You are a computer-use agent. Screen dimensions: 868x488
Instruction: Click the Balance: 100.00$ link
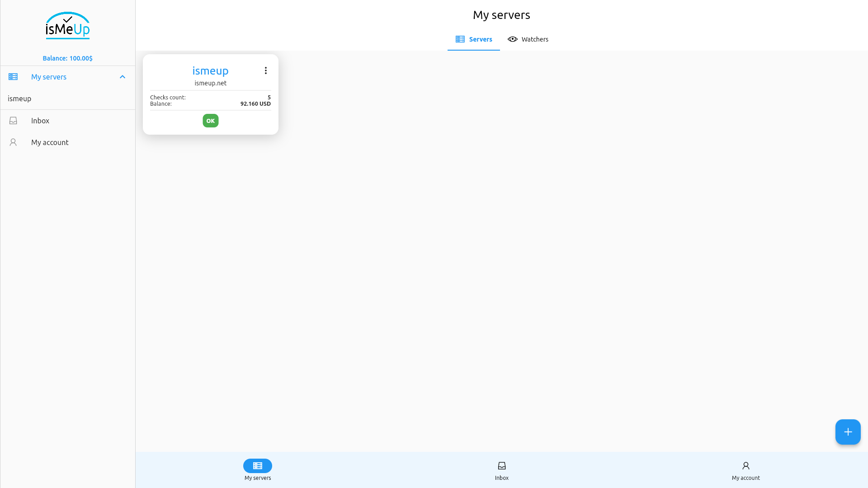click(x=67, y=58)
